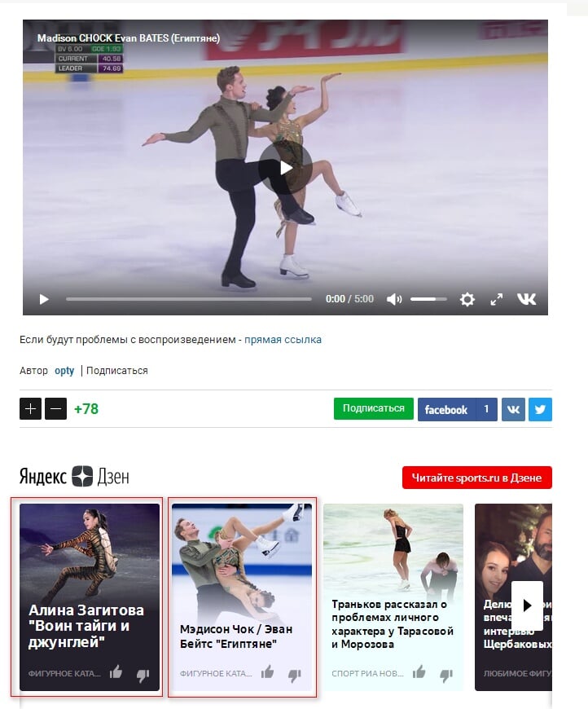Viewport: 588px width, 709px height.
Task: Like the Алина Загитова card
Action: click(116, 672)
